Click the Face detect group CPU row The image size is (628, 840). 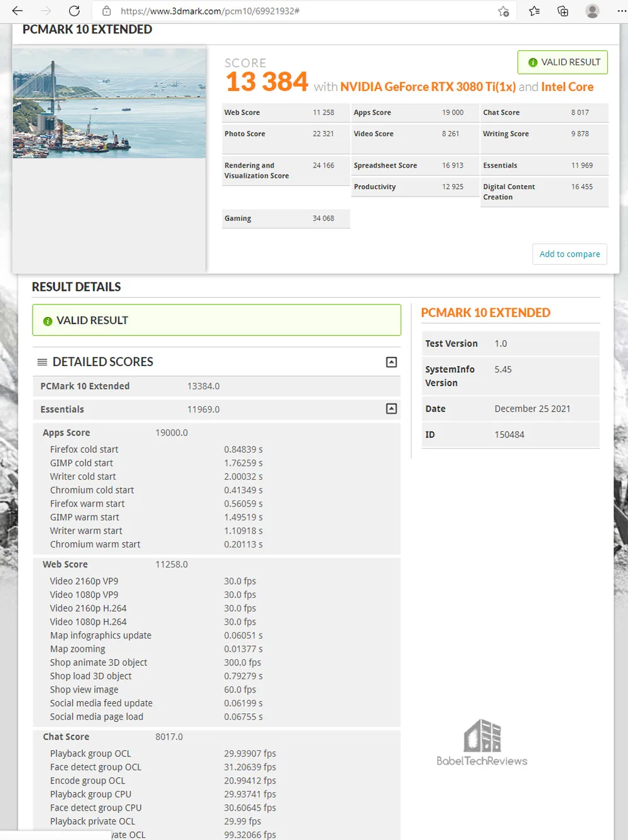click(217, 808)
